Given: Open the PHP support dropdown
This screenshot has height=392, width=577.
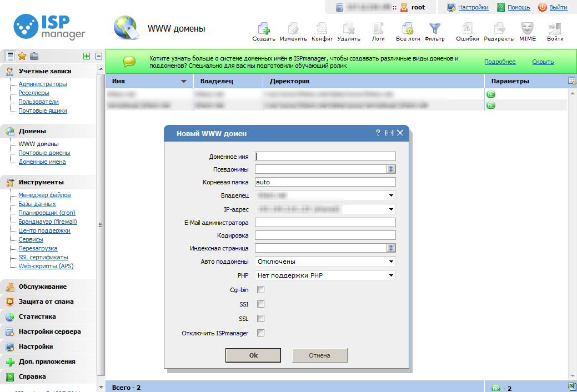Looking at the screenshot, I should coord(325,275).
